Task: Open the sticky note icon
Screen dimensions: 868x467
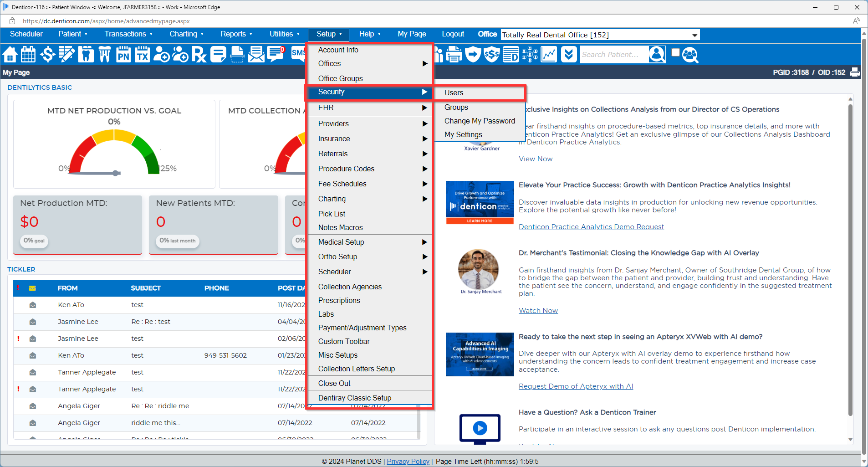Action: [218, 55]
